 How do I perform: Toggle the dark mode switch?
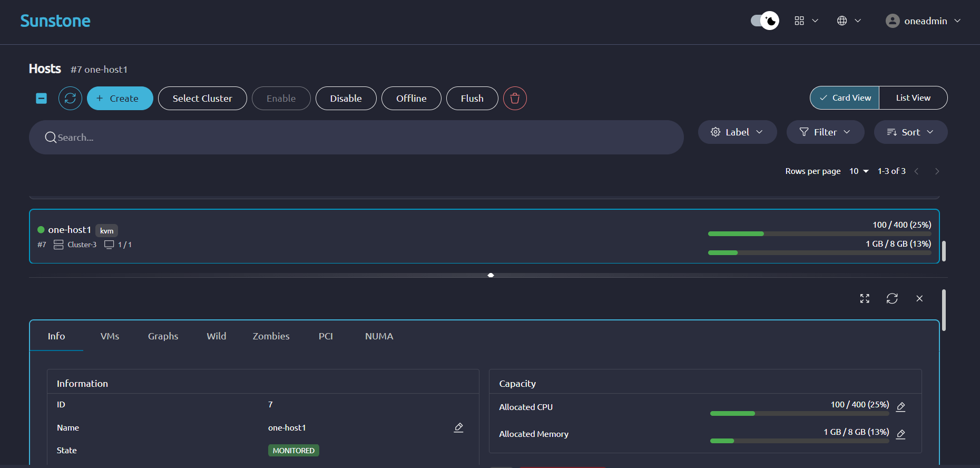(x=765, y=21)
